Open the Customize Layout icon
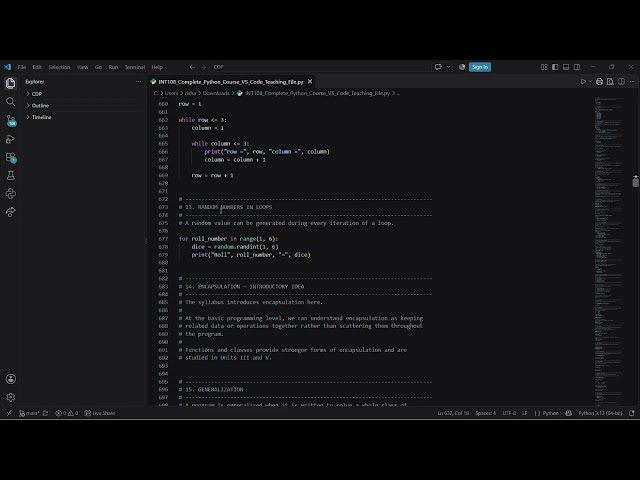 click(544, 67)
